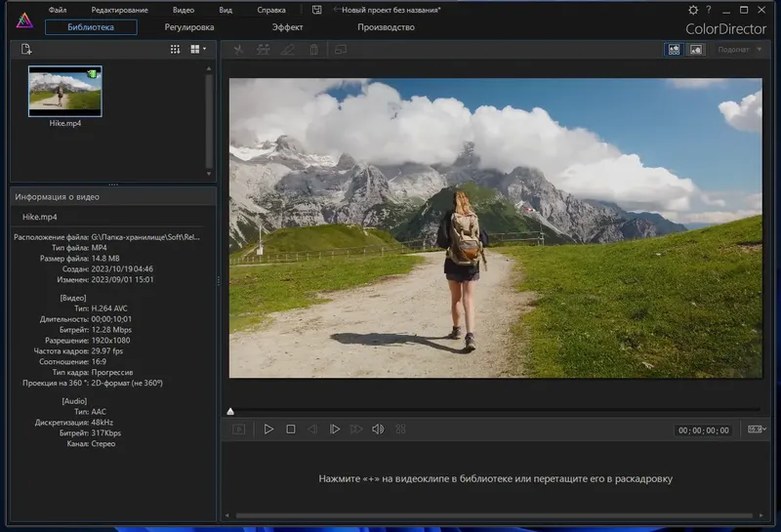Image resolution: width=781 pixels, height=532 pixels.
Task: Click the help question mark icon
Action: click(709, 10)
